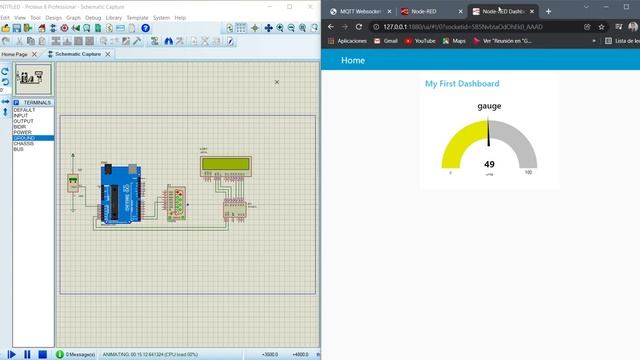Viewport: 640px width, 360px height.
Task: Open the Graph menu in Proteus
Action: 73,18
